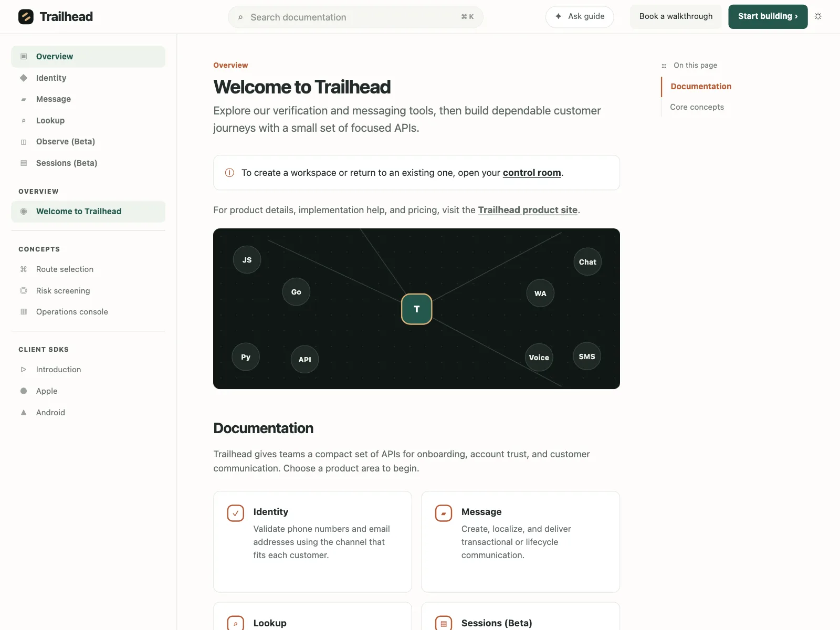Click the Welcome to Trailhead bullet icon
The width and height of the screenshot is (840, 630).
[24, 211]
